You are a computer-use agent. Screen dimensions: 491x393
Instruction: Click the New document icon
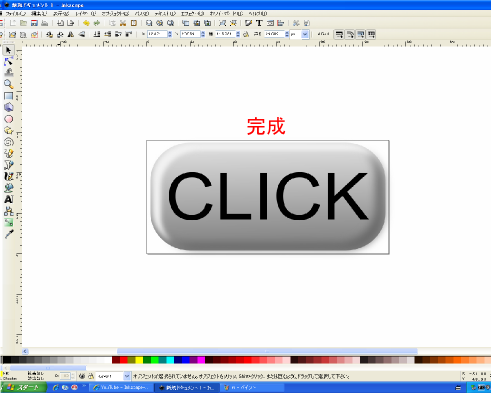pos(13,23)
